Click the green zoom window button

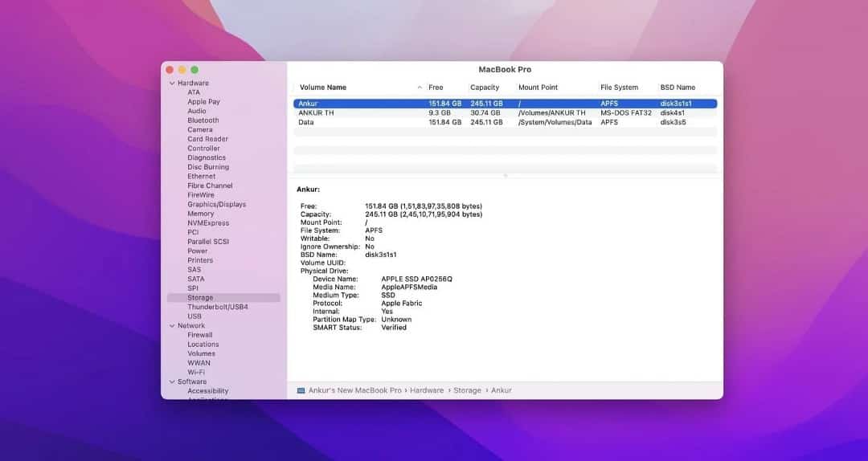click(194, 70)
